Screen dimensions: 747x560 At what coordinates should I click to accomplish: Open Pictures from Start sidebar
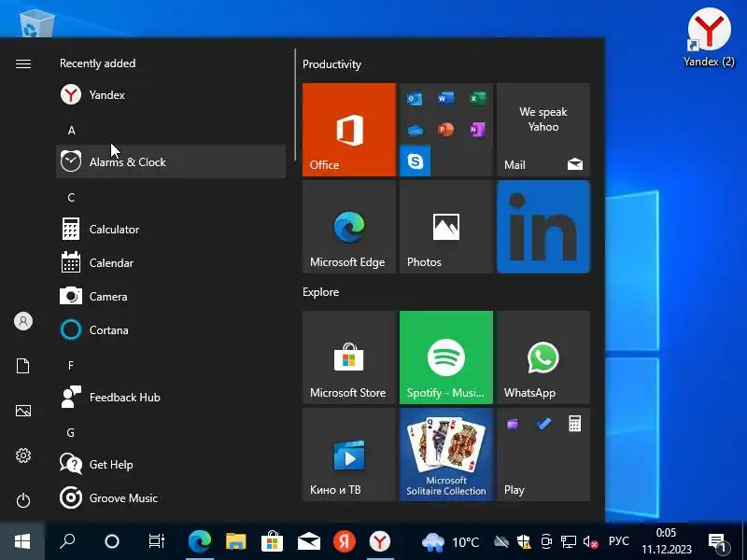pyautogui.click(x=23, y=411)
